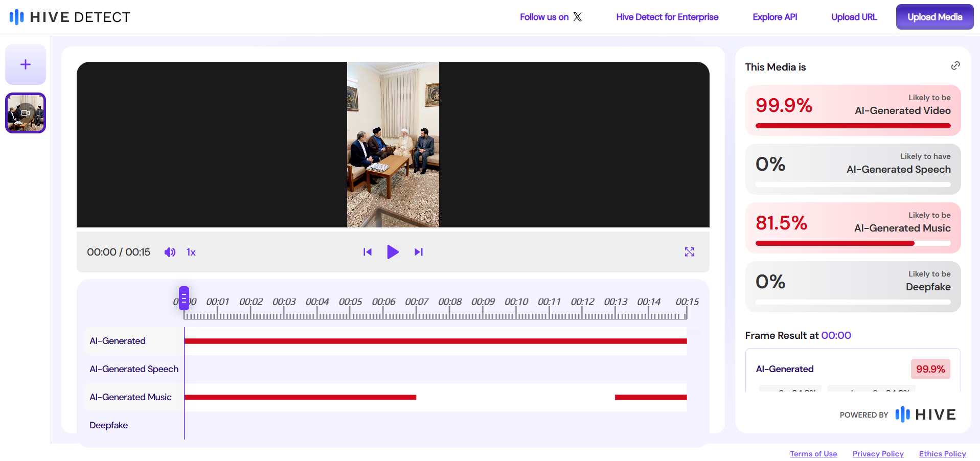Screen dimensions: 980x461
Task: Jump timeline to 00:08 mark
Action: (450, 302)
